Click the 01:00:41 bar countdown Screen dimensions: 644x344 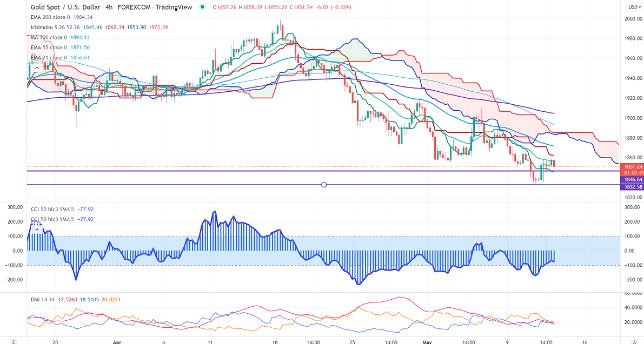coord(633,173)
